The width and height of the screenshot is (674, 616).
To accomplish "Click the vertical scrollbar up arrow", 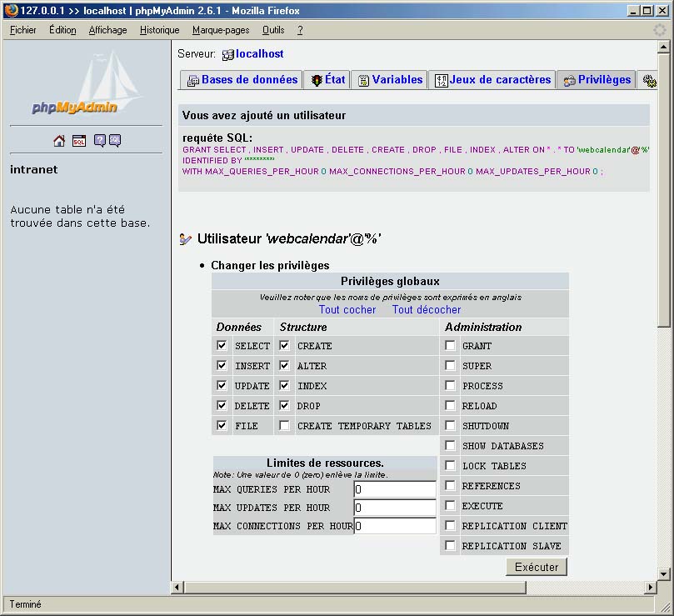I will [663, 47].
